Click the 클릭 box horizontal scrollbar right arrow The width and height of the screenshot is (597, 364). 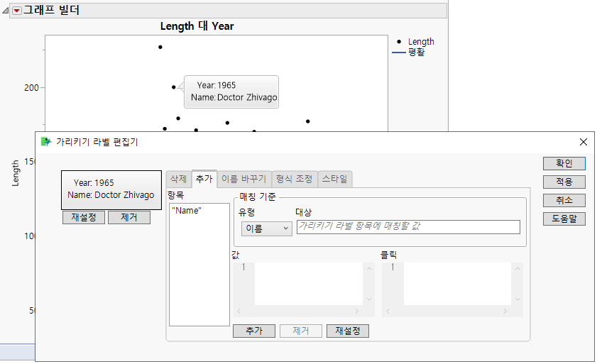(505, 311)
